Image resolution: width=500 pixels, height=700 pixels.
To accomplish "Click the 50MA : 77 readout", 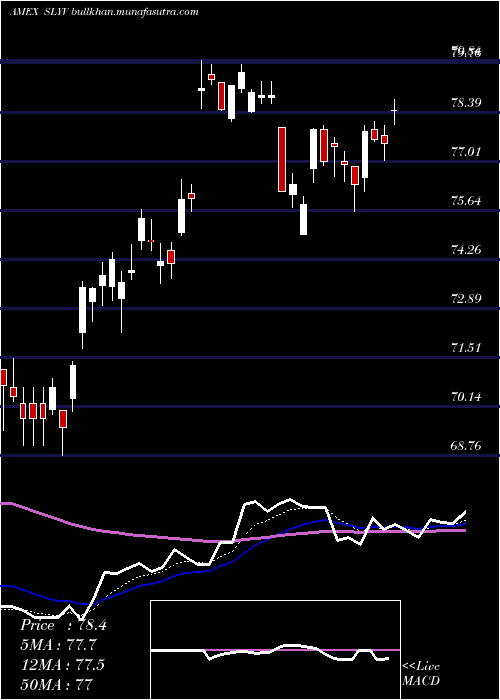I will point(56,685).
